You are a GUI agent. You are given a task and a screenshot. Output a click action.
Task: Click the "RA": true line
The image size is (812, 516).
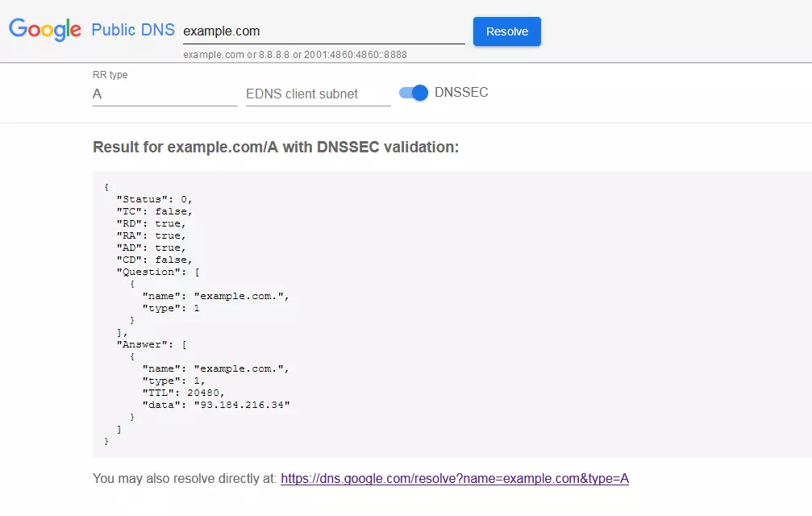coord(152,235)
